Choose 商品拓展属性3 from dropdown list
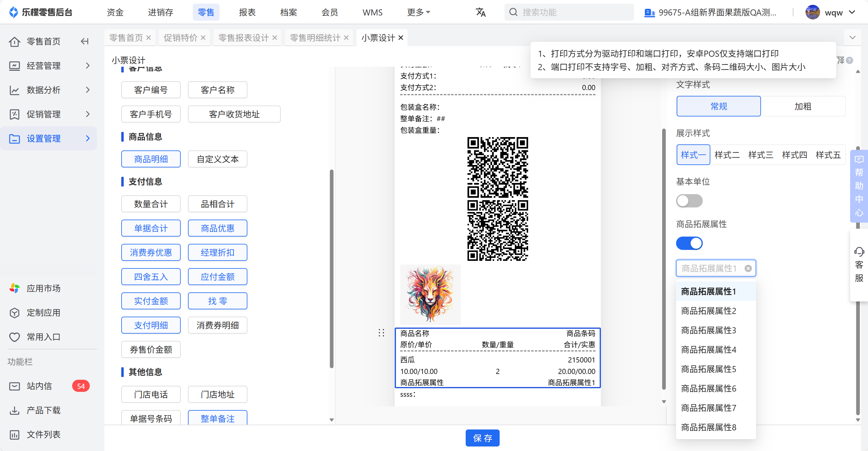868x451 pixels. pyautogui.click(x=708, y=330)
